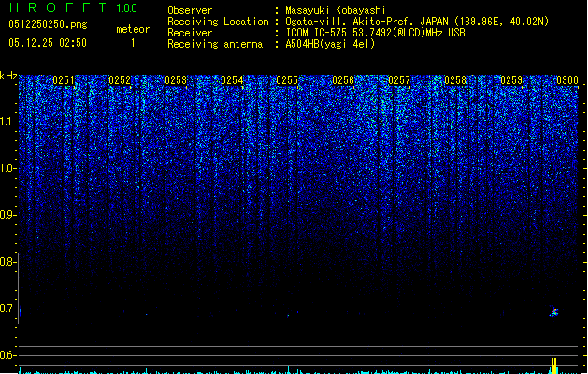Click the Receiving antenna label
This screenshot has height=374, width=588.
215,44
